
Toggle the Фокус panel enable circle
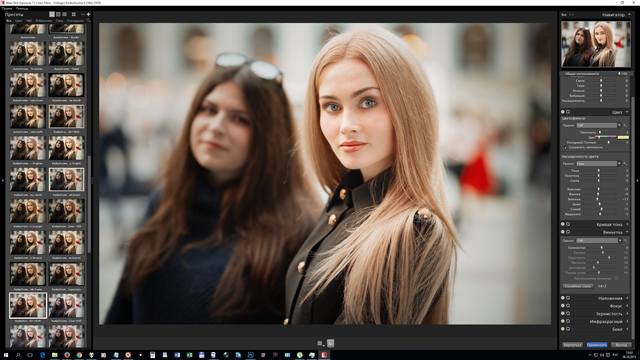tap(563, 306)
